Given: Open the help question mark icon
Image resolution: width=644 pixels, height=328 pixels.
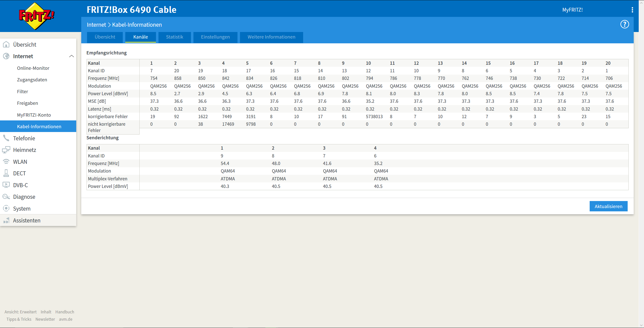Looking at the screenshot, I should tap(624, 24).
